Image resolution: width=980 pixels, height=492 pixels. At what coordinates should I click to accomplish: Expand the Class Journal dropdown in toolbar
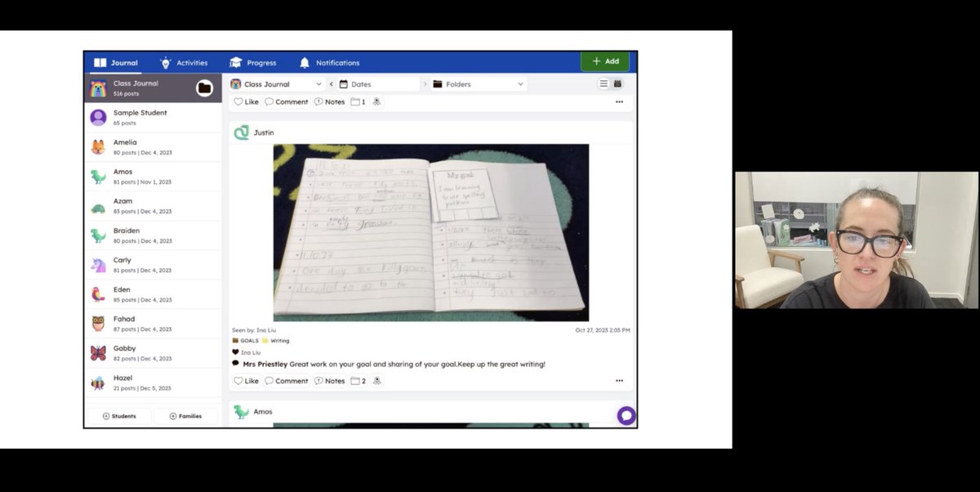point(276,84)
